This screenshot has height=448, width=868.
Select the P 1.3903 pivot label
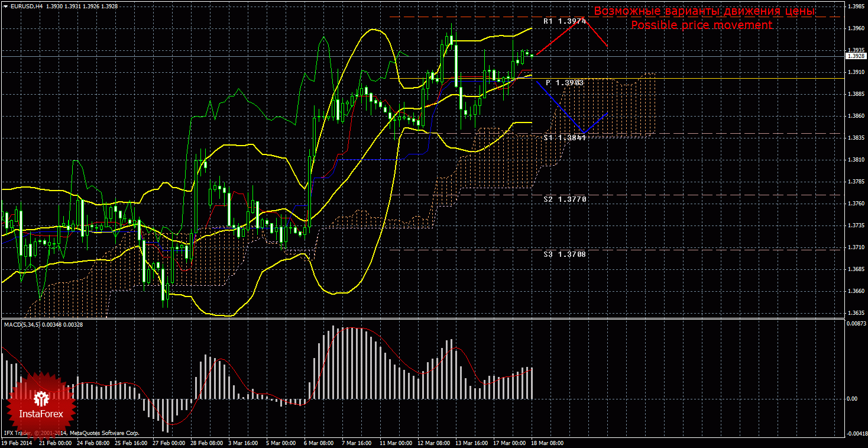(x=565, y=83)
